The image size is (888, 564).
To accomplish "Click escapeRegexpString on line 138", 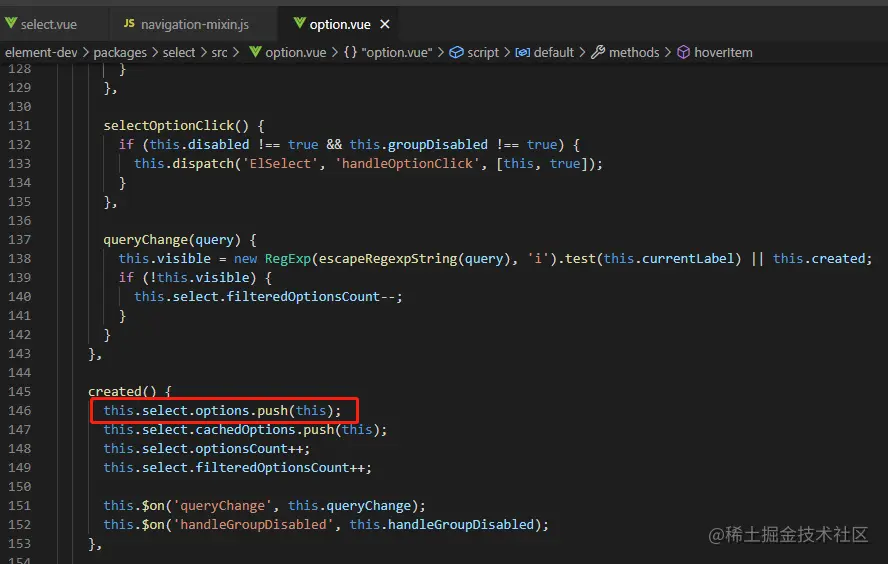I will coord(388,259).
